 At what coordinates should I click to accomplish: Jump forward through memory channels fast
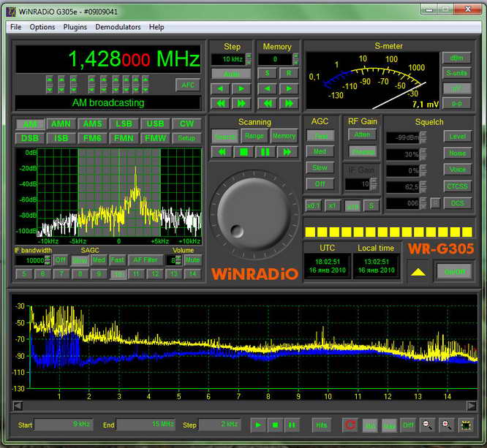[289, 103]
